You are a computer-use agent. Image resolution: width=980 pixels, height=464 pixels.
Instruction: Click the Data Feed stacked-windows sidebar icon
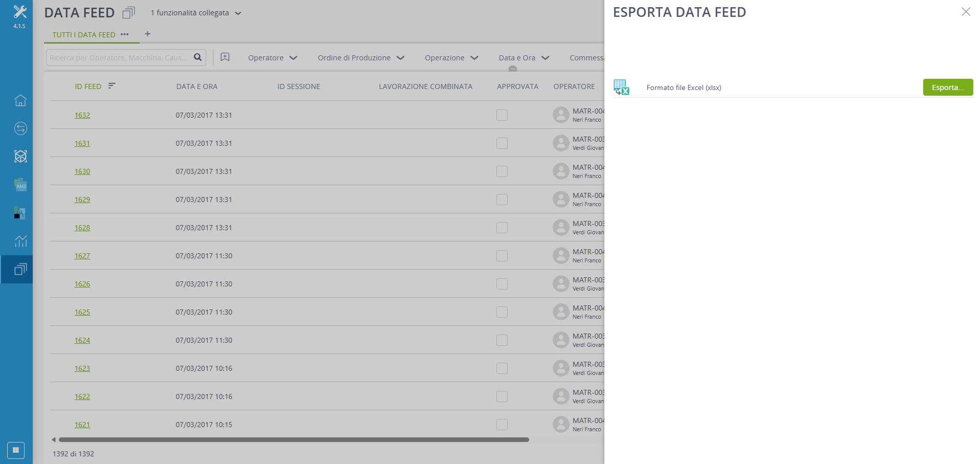click(20, 269)
